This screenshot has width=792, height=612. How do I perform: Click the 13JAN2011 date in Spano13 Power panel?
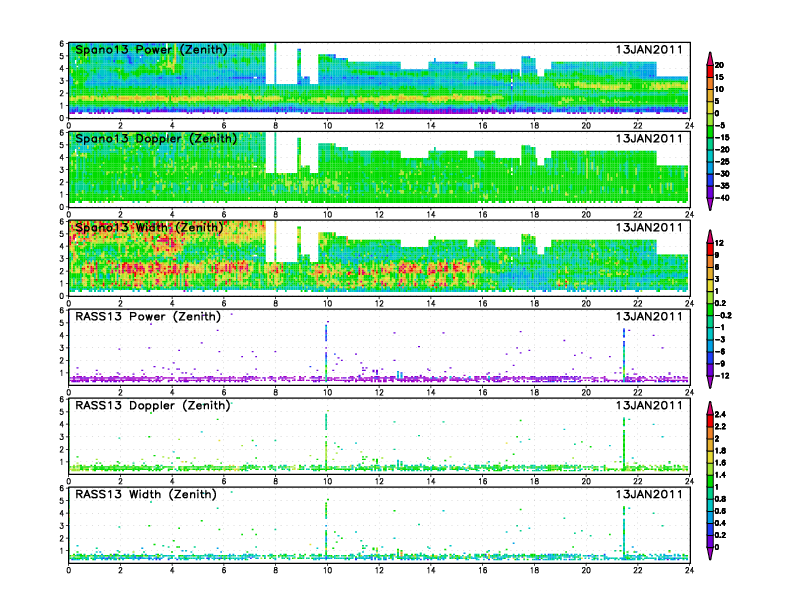(x=650, y=50)
